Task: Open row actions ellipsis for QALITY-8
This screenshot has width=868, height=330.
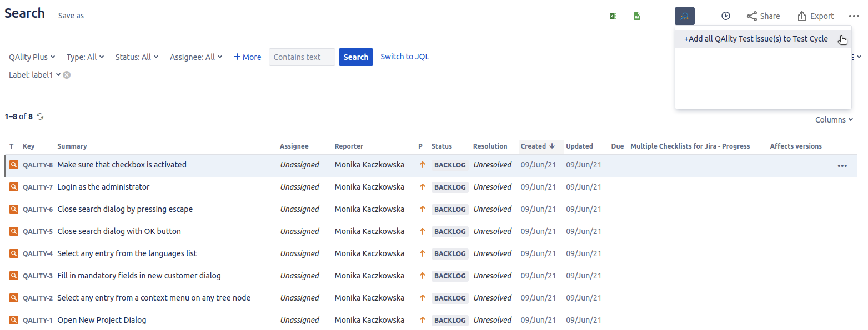Action: pos(842,165)
